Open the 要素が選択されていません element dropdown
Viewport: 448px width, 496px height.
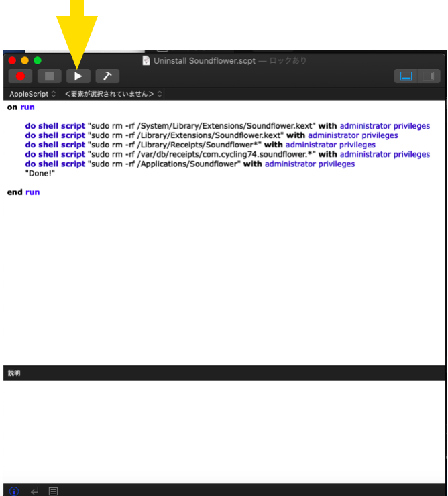(113, 94)
